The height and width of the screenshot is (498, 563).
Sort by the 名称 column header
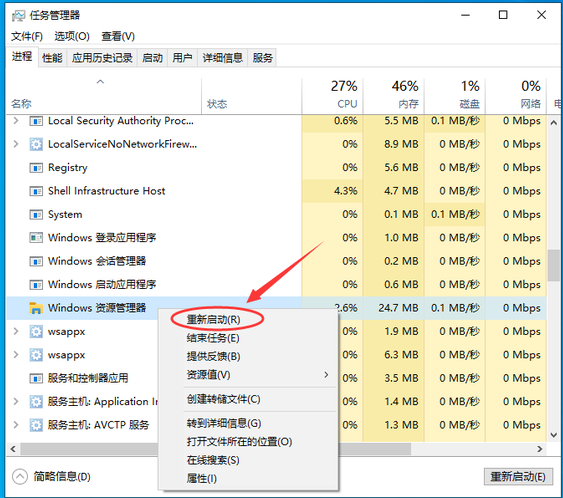tap(104, 96)
